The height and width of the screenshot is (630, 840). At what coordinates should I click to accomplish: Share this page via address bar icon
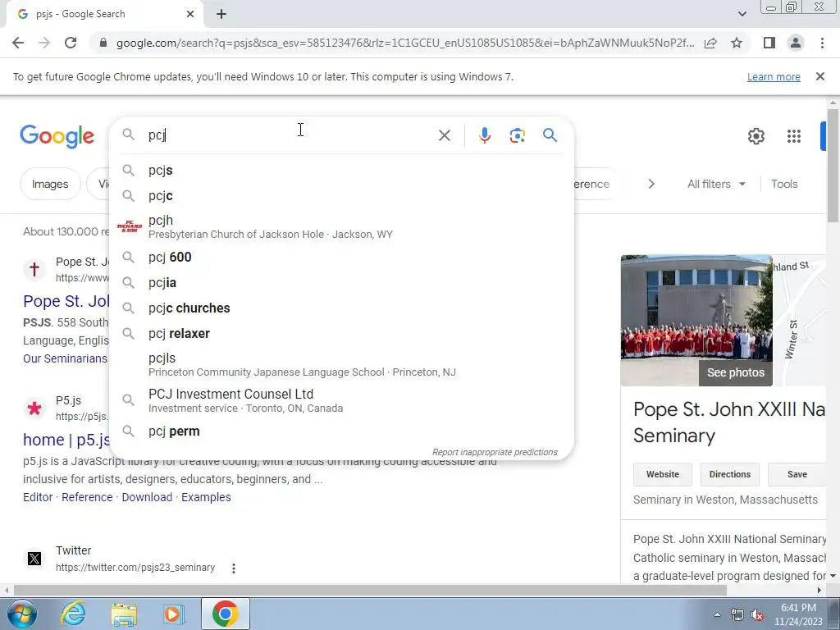710,43
